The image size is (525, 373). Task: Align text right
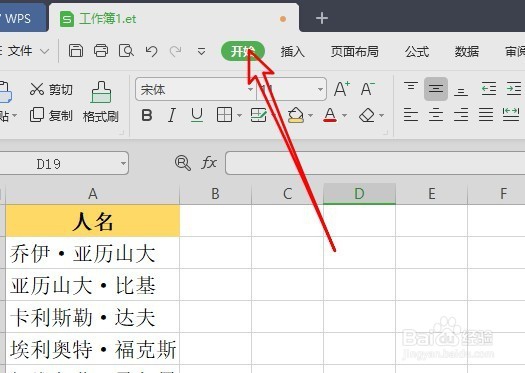(461, 115)
